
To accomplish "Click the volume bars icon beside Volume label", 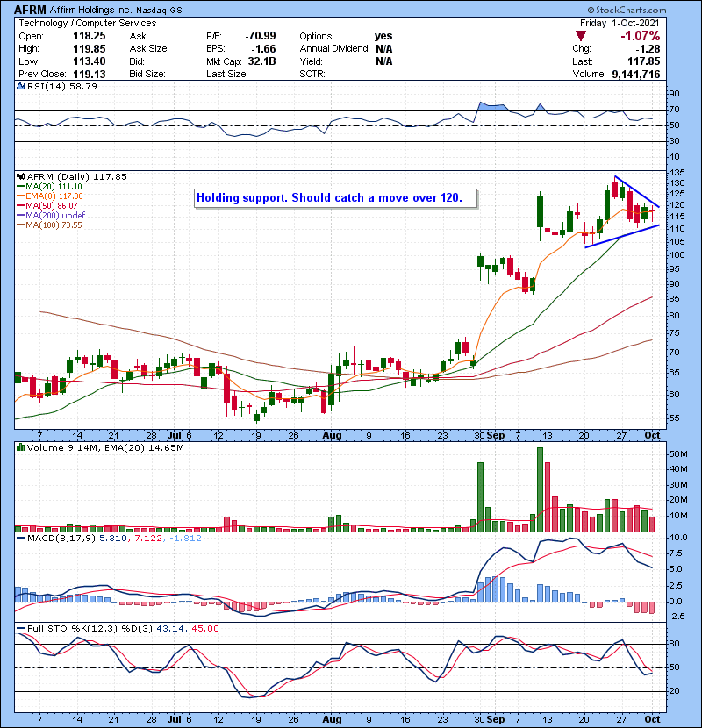I will pos(20,447).
